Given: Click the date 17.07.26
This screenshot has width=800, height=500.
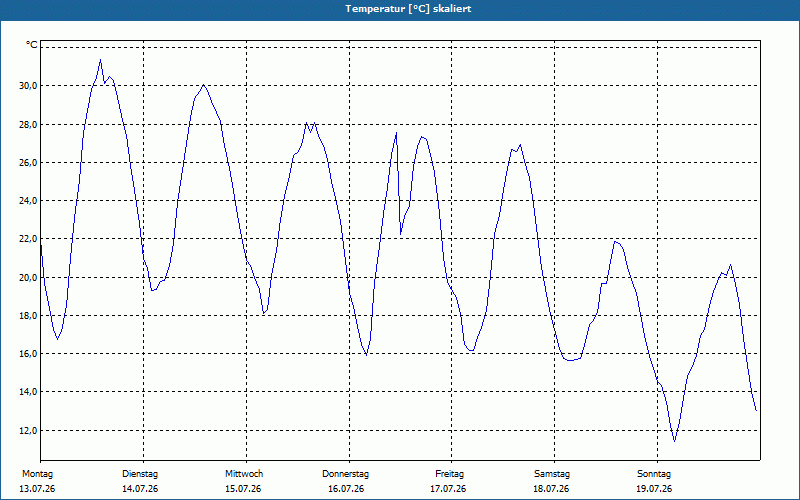Looking at the screenshot, I should point(448,489).
